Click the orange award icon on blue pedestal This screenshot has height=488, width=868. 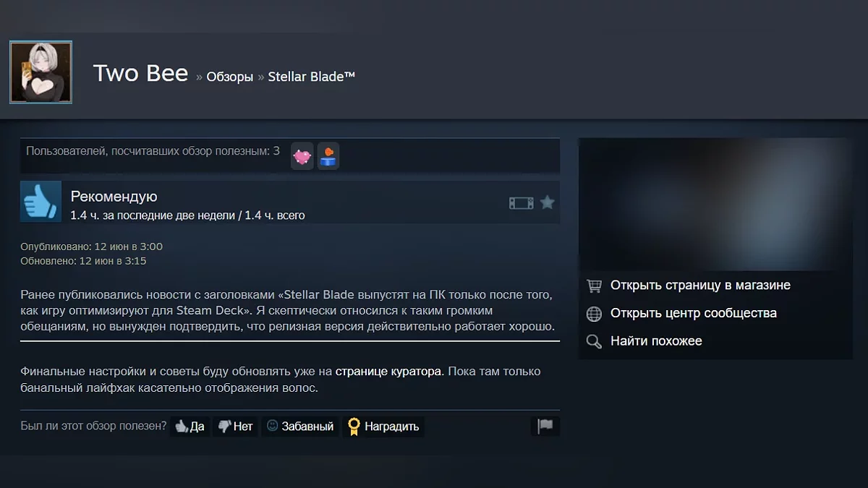[328, 155]
